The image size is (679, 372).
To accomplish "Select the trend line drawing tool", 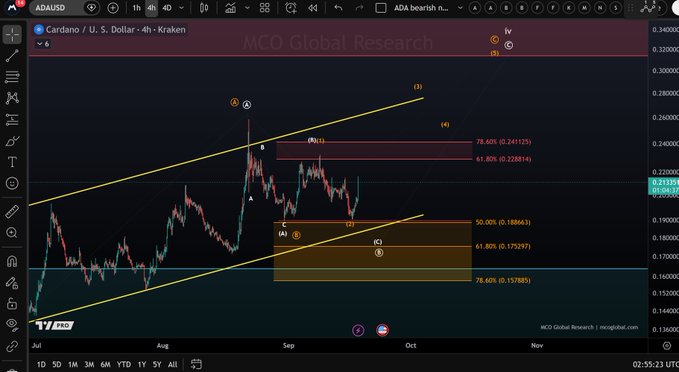I will tap(12, 55).
